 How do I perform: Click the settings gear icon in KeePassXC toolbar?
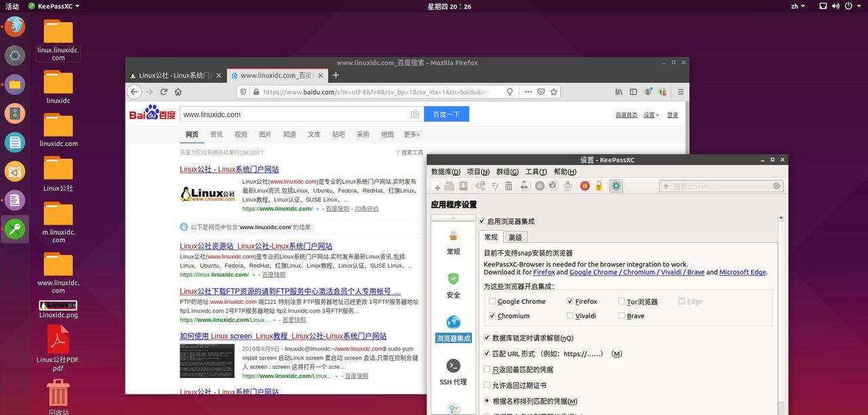tap(616, 186)
